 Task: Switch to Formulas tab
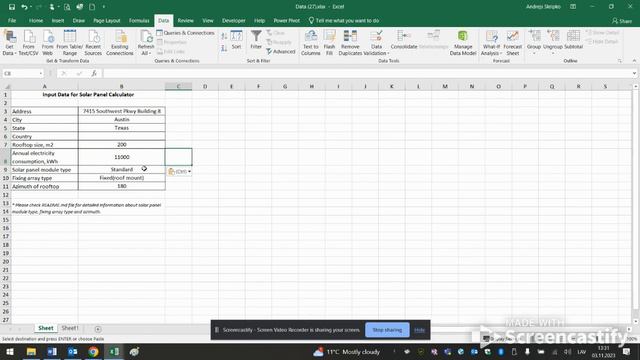tap(139, 20)
